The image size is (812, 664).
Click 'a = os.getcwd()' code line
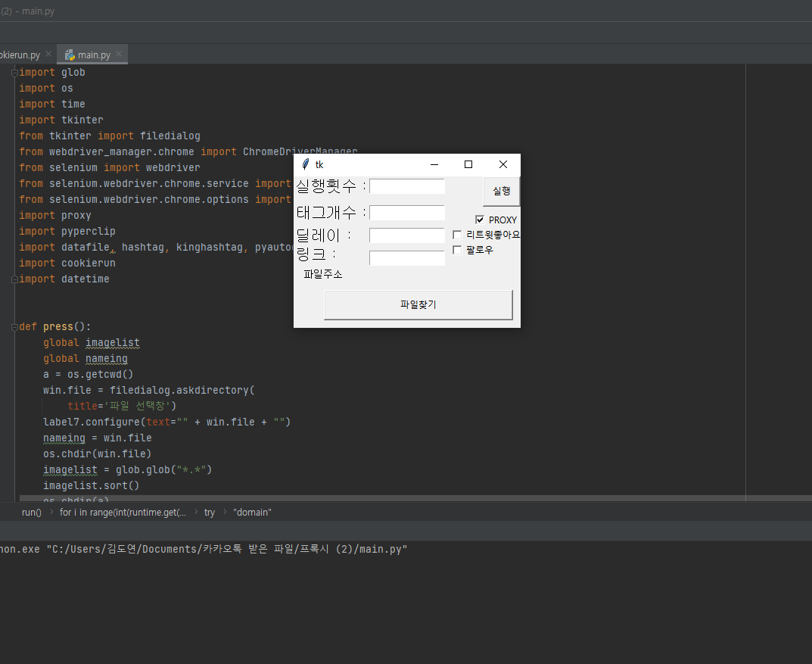pos(88,375)
